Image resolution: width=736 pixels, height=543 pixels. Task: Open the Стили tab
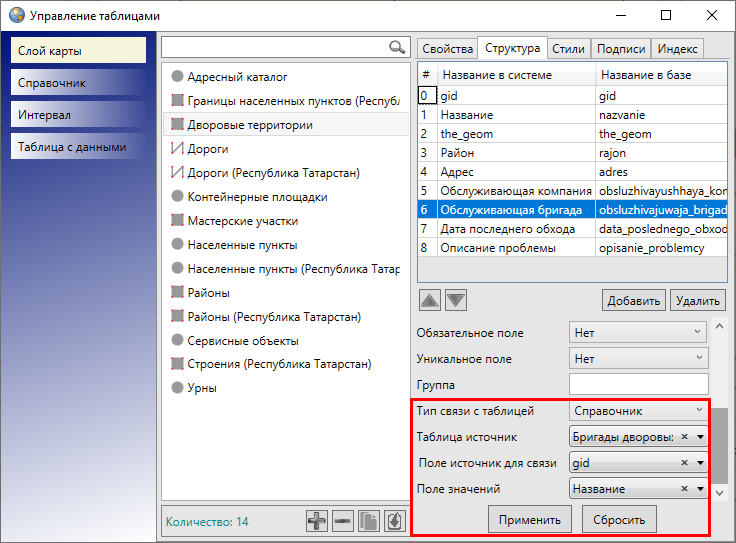[568, 48]
